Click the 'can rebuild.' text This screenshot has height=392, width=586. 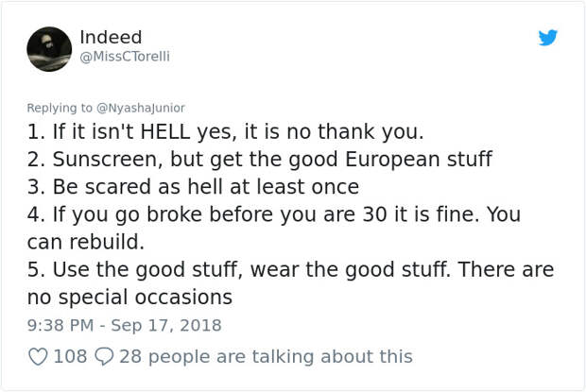(86, 242)
